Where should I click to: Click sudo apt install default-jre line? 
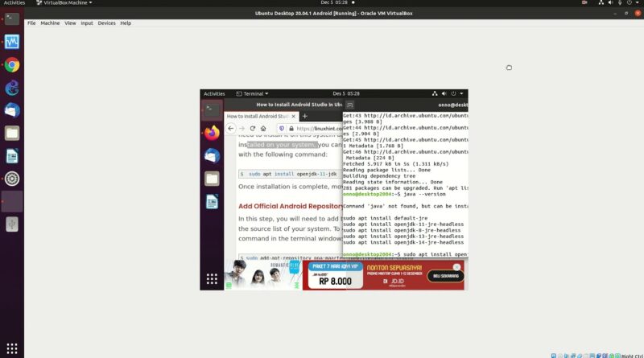coord(386,218)
